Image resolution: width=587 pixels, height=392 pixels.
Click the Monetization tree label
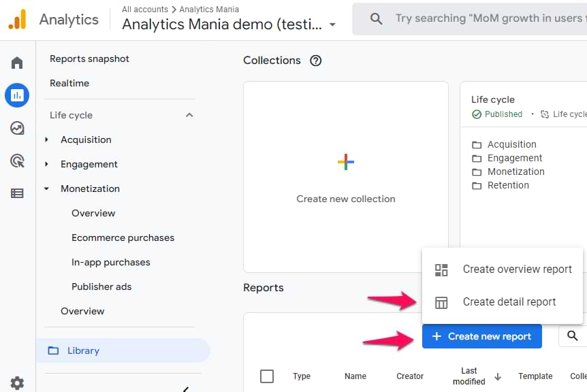pyautogui.click(x=90, y=189)
